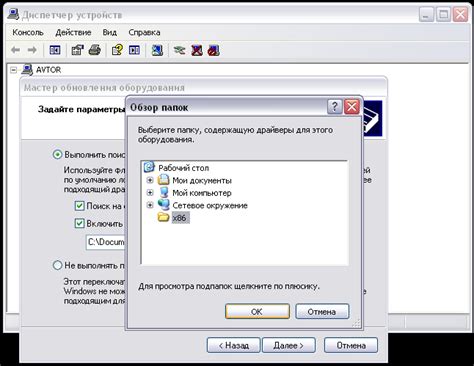This screenshot has width=474, height=366.
Task: Toggle the console tree pane toolbar icon
Action: [x=55, y=50]
